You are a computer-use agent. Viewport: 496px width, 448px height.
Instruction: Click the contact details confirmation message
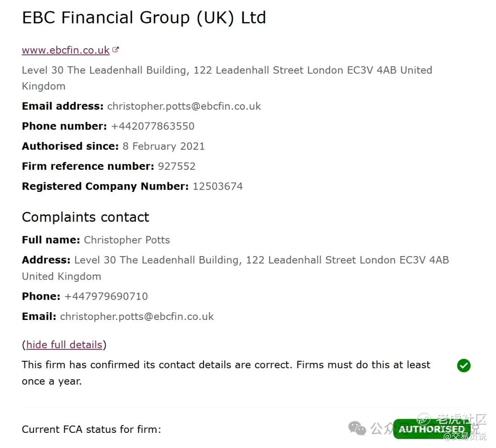[225, 365]
